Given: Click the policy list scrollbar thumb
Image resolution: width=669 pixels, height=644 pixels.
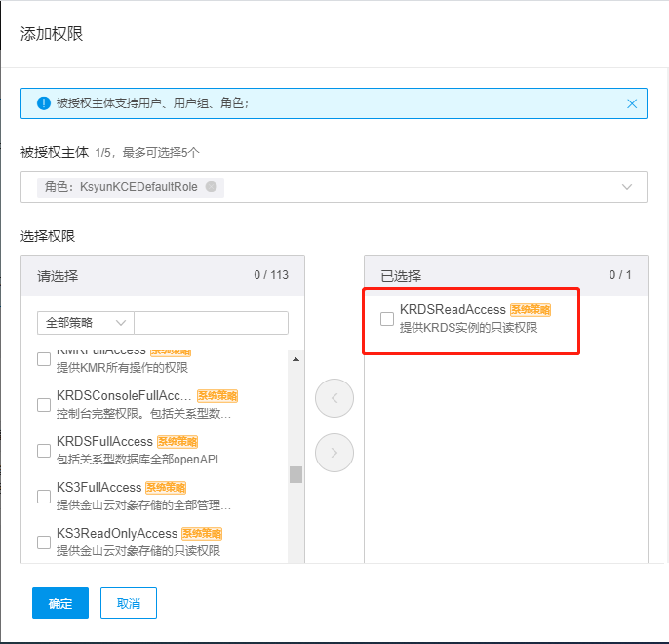Looking at the screenshot, I should click(295, 475).
